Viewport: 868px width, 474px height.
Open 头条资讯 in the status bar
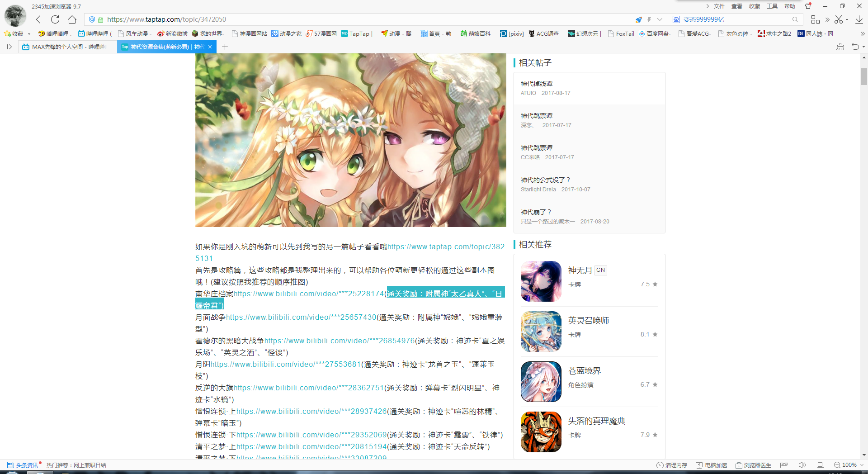pyautogui.click(x=23, y=465)
